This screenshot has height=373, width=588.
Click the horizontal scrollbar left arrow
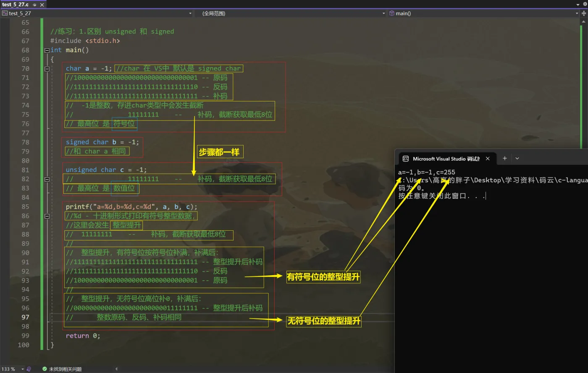(116, 369)
